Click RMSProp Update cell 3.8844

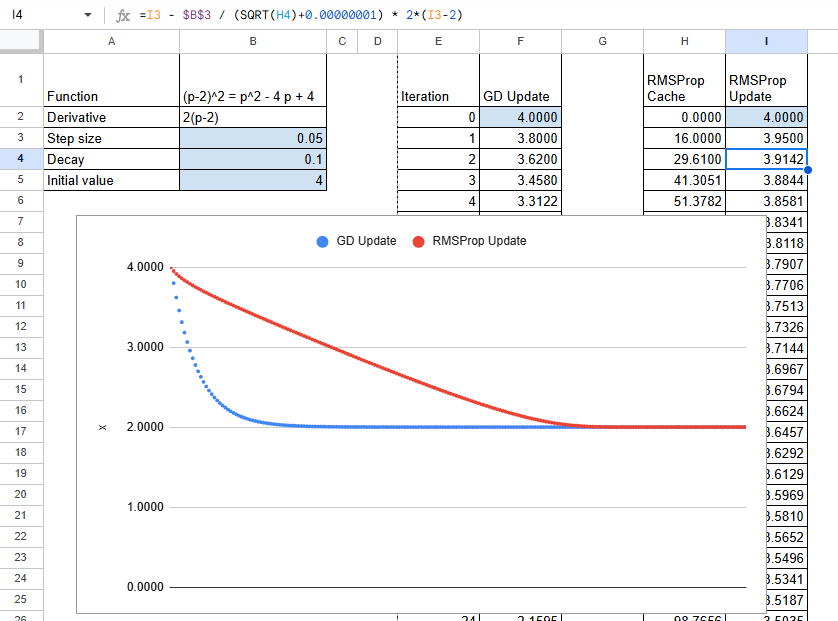click(x=766, y=180)
